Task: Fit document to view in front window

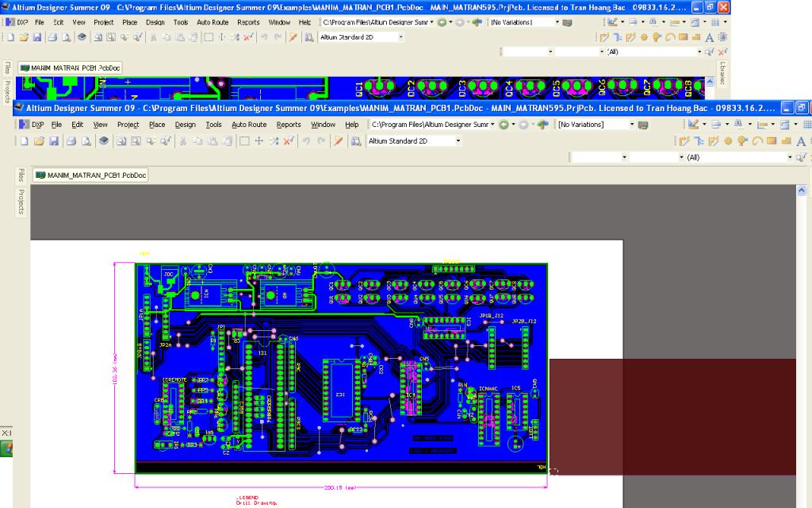Action: coord(121,141)
